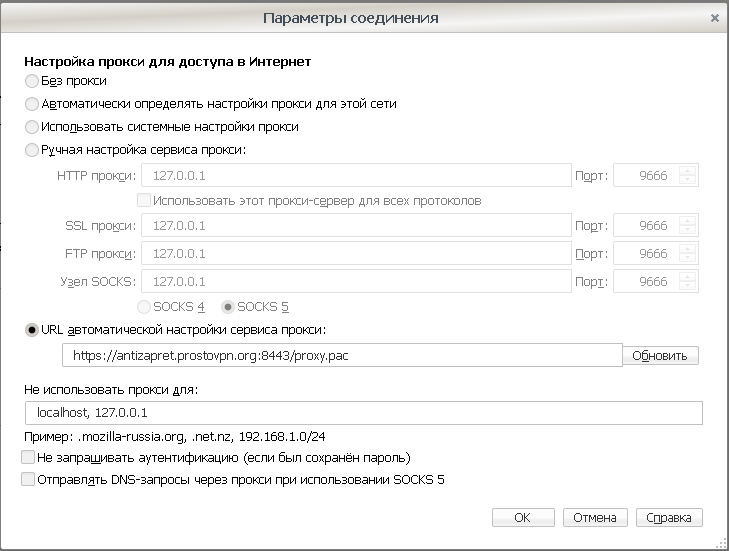Close the Параметры соединения dialog
This screenshot has height=551, width=729.
pos(715,18)
